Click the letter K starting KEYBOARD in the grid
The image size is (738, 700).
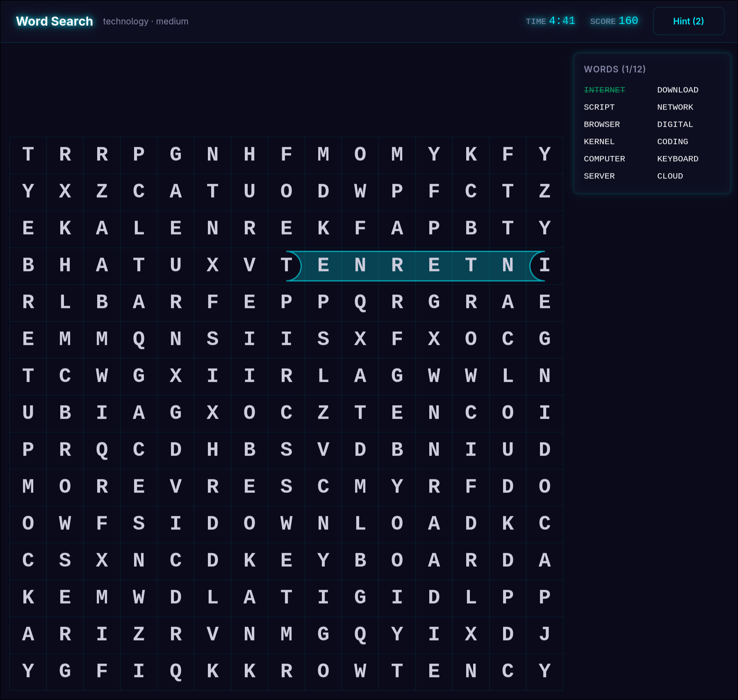click(x=250, y=561)
